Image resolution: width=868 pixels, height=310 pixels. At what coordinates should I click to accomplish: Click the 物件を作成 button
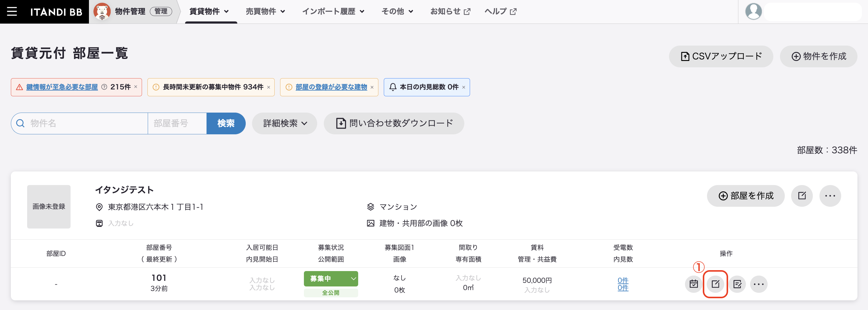point(819,56)
